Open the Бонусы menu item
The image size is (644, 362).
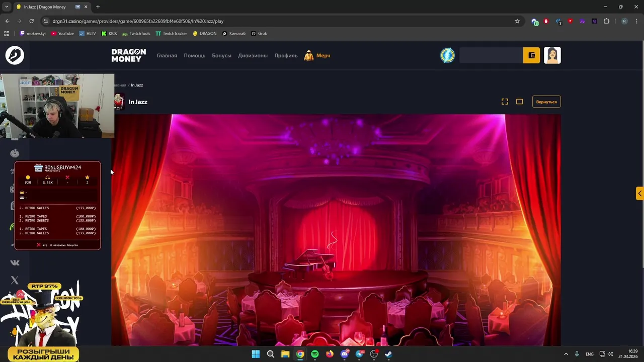(221, 55)
